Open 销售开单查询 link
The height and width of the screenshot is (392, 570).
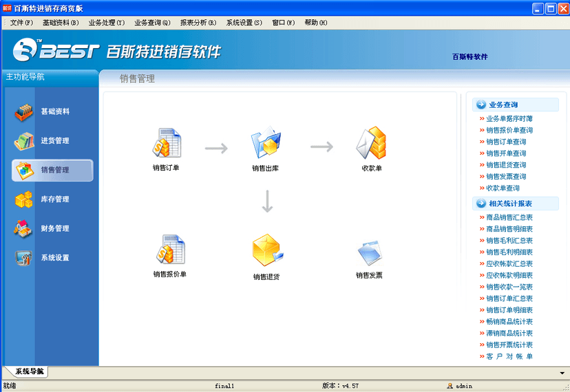tap(506, 153)
